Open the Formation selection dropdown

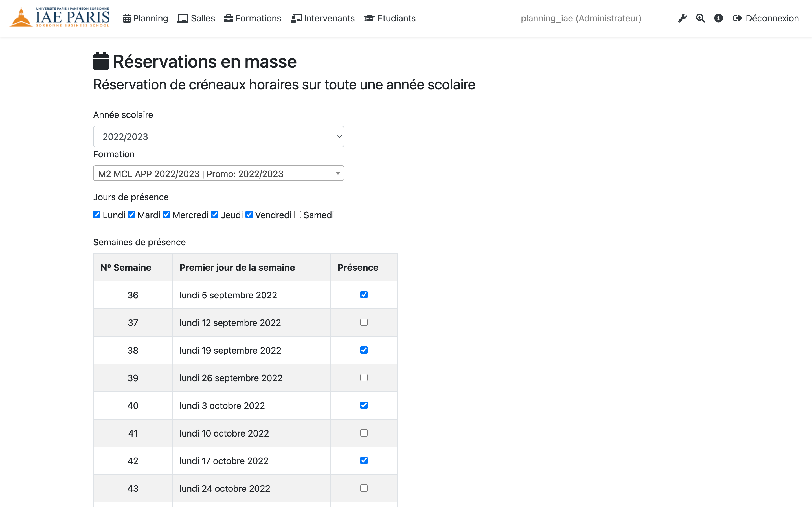pos(218,173)
